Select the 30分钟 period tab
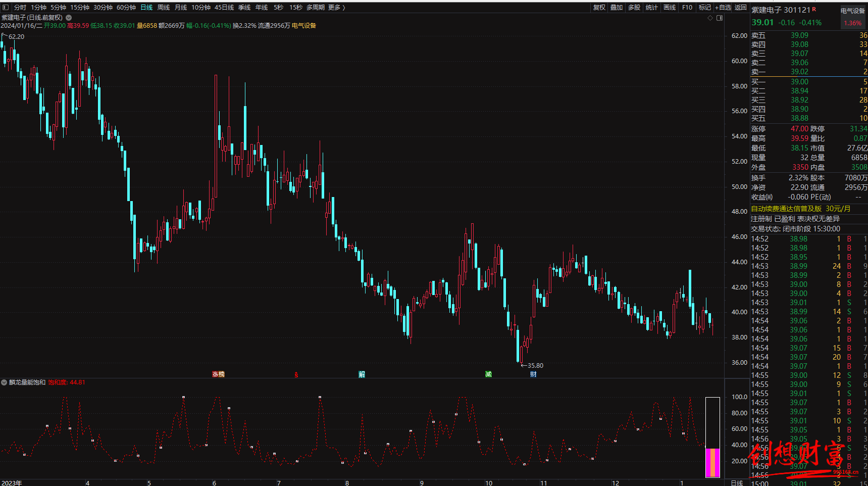Image resolution: width=868 pixels, height=486 pixels. 103,8
